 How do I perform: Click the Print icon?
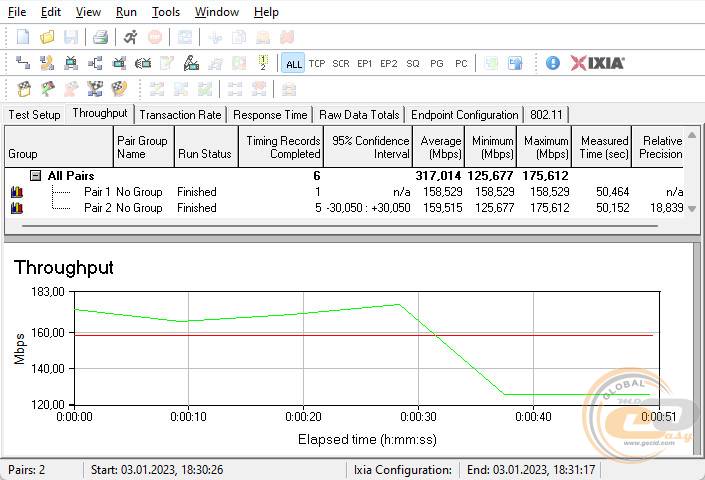(101, 37)
